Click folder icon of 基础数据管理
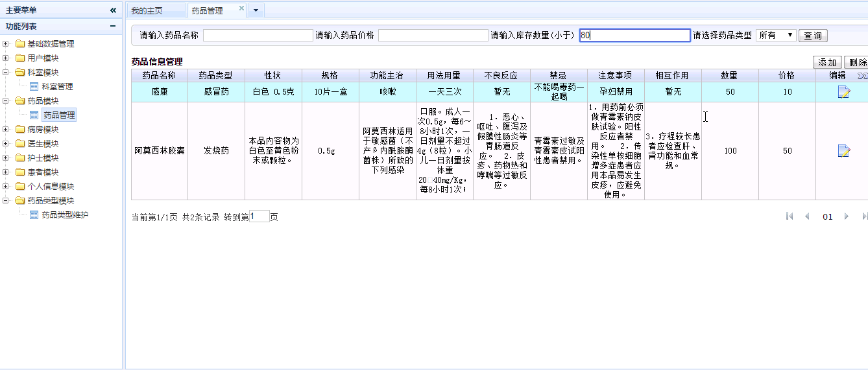868x370 pixels. pyautogui.click(x=19, y=44)
